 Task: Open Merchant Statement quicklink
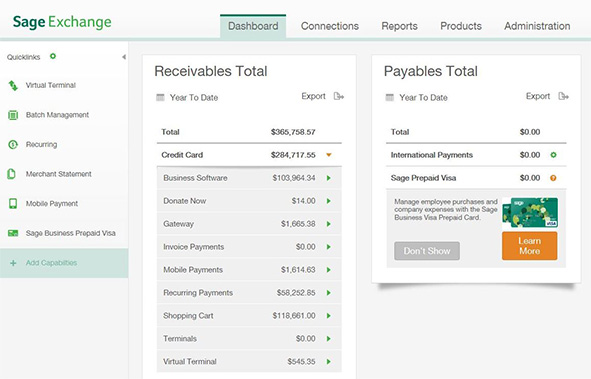click(58, 174)
